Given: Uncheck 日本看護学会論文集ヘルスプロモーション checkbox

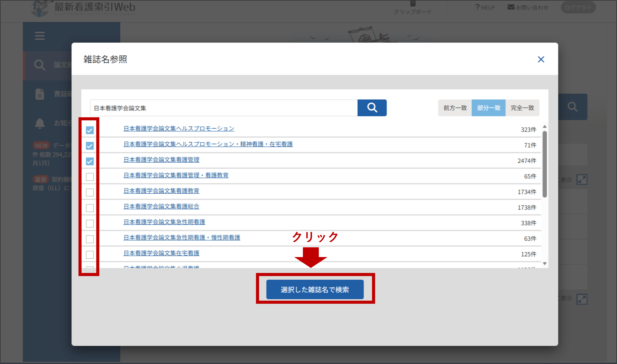Looking at the screenshot, I should [90, 130].
